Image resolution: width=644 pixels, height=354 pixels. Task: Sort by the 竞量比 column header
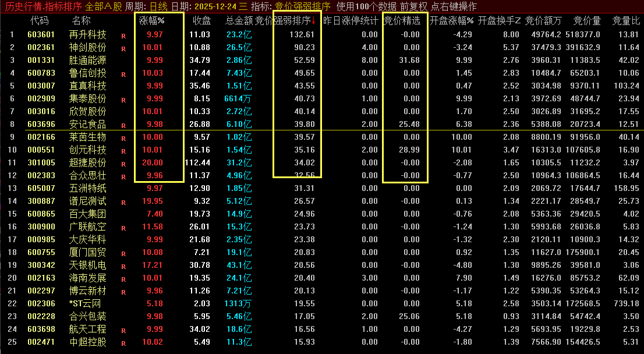(x=626, y=20)
